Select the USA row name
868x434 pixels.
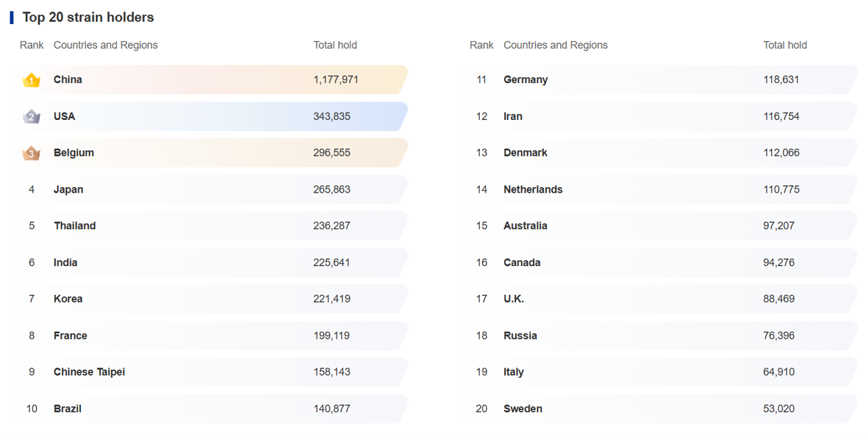click(64, 117)
